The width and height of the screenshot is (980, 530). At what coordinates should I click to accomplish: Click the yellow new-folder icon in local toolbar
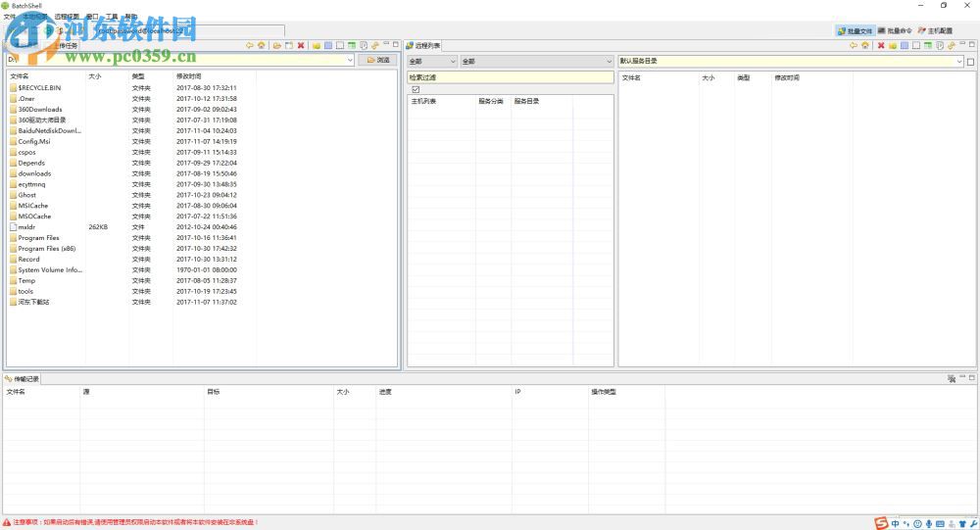coord(317,46)
